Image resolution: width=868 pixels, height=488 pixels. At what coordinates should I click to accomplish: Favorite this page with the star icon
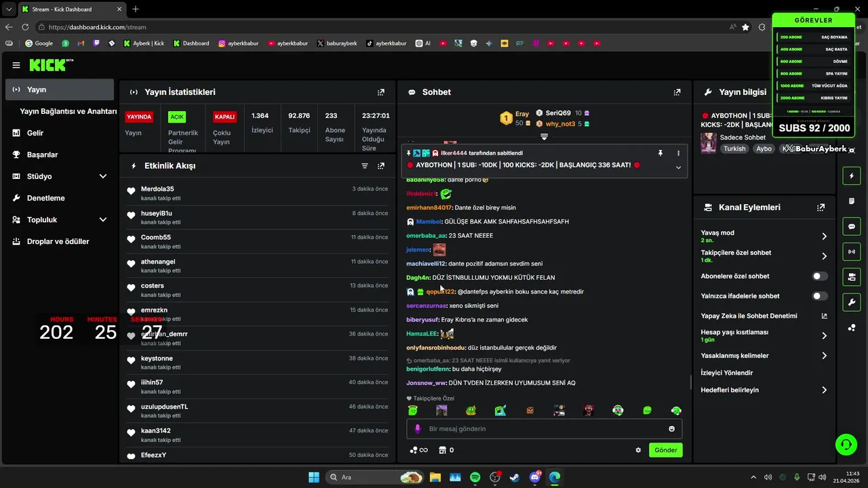click(746, 27)
